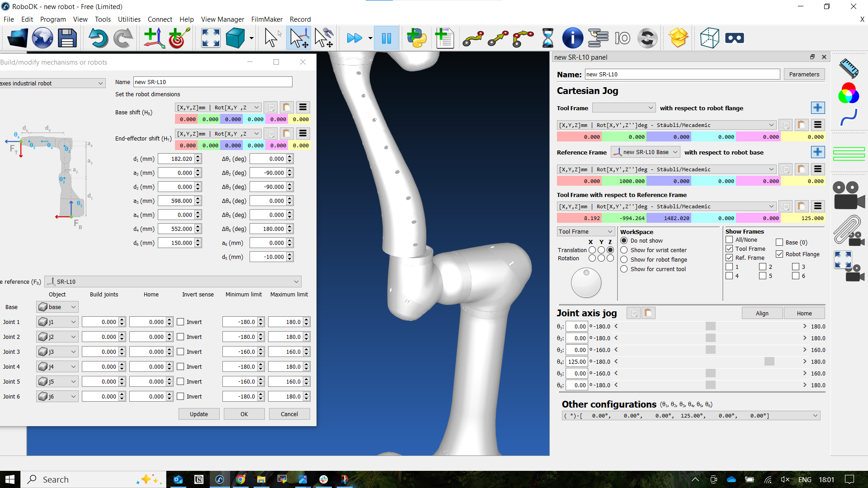The image size is (868, 488).
Task: Open the Reference Frame SR-L10 Base dropdown
Action: pos(645,152)
